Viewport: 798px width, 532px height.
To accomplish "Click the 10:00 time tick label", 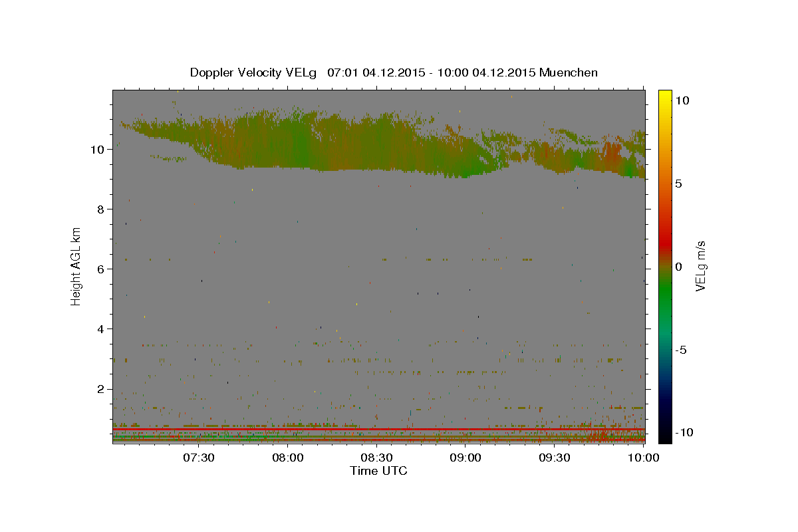I will click(x=643, y=458).
